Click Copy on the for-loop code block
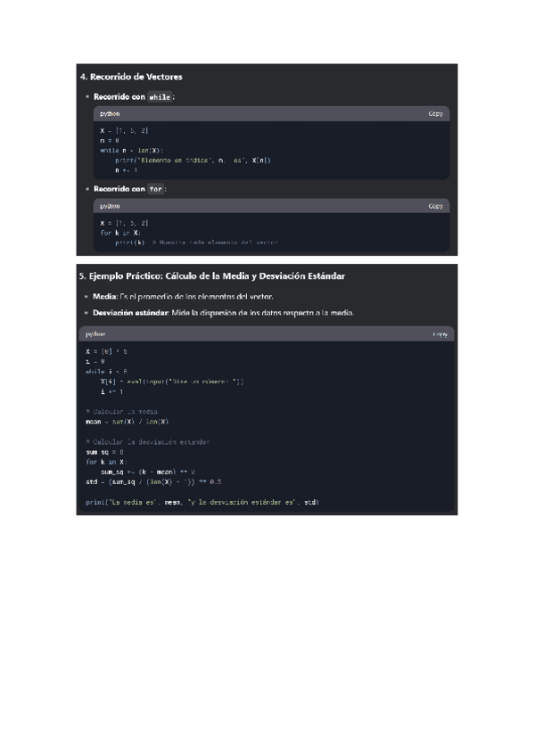Image resolution: width=535 pixels, height=756 pixels. (435, 206)
